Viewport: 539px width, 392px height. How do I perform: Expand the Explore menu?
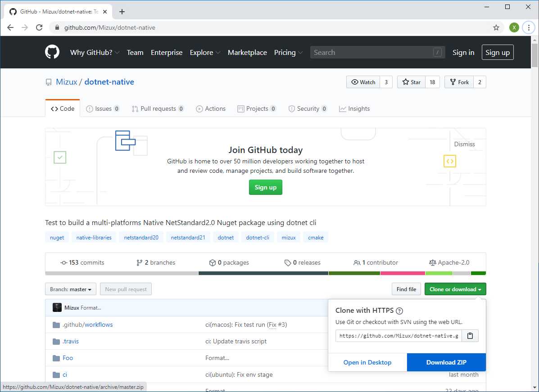point(205,52)
